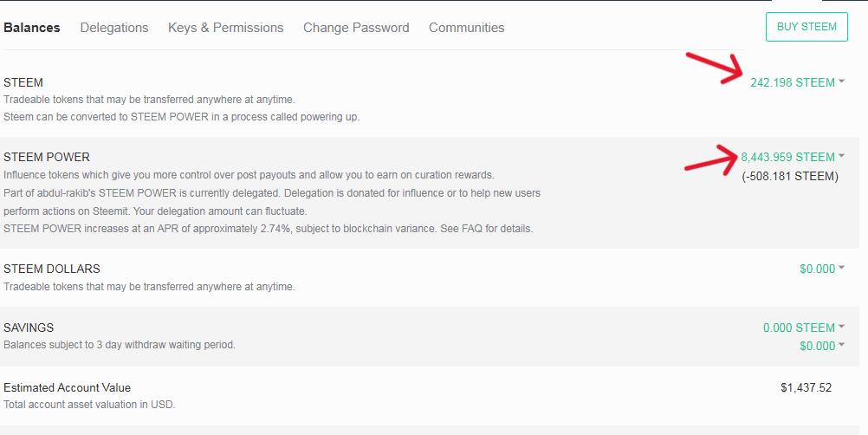Click the delegated (-508.181 STEEM) value

(790, 177)
